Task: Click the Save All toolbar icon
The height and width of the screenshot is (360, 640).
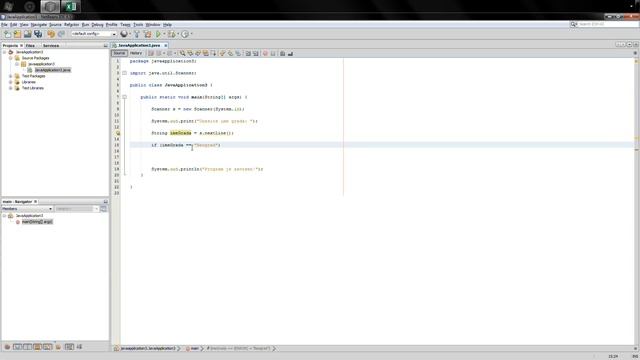Action: click(38, 34)
